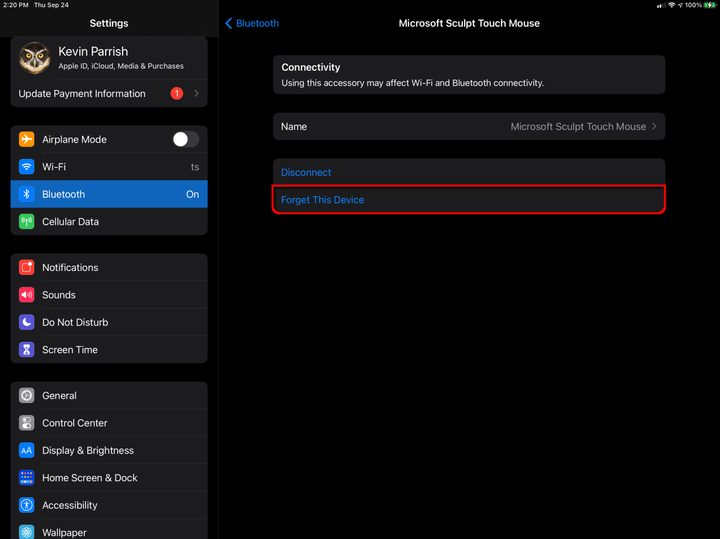Open Sounds settings
This screenshot has width=720, height=539.
[109, 295]
